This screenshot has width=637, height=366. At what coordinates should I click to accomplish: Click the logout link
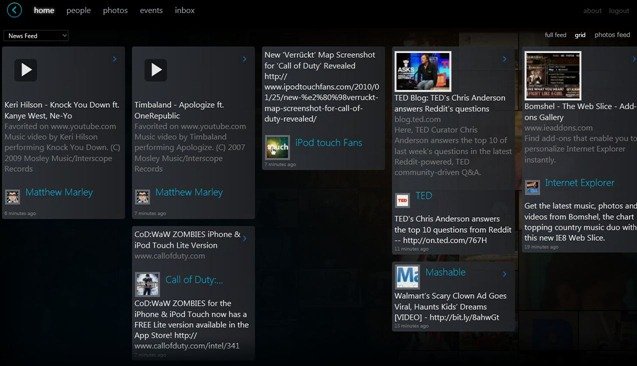click(x=619, y=11)
